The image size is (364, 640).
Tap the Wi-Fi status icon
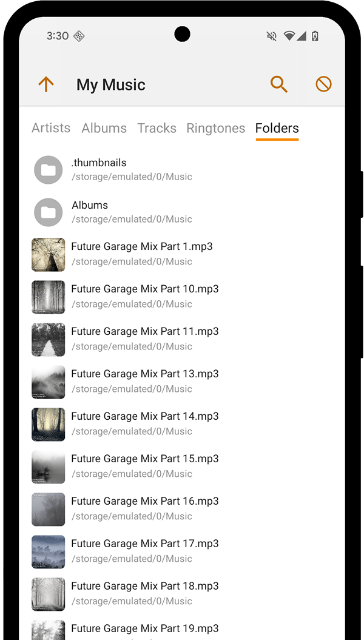coord(289,36)
